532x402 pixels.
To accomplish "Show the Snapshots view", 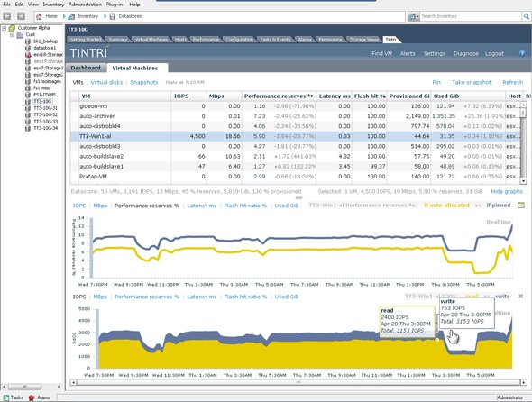I will 144,82.
